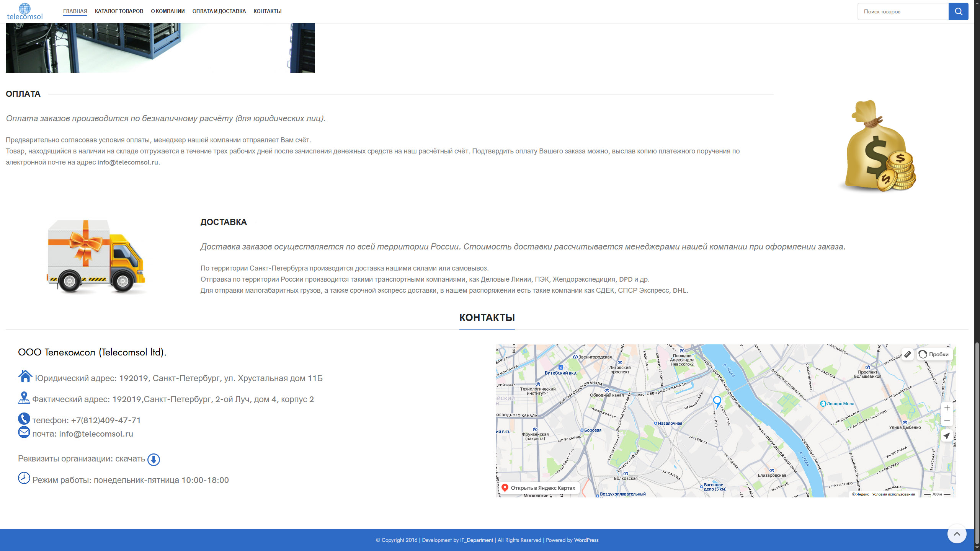The width and height of the screenshot is (980, 551).
Task: Click the IT_Department footer link
Action: pos(476,540)
